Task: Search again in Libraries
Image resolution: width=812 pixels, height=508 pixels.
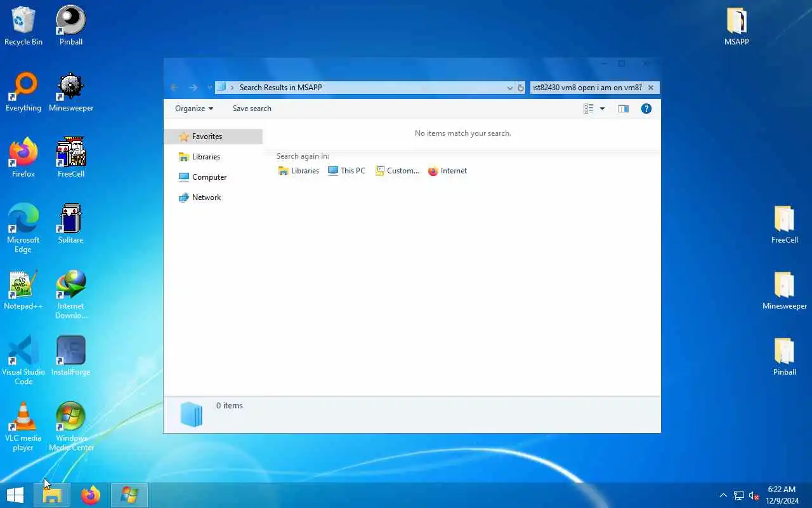Action: point(299,171)
